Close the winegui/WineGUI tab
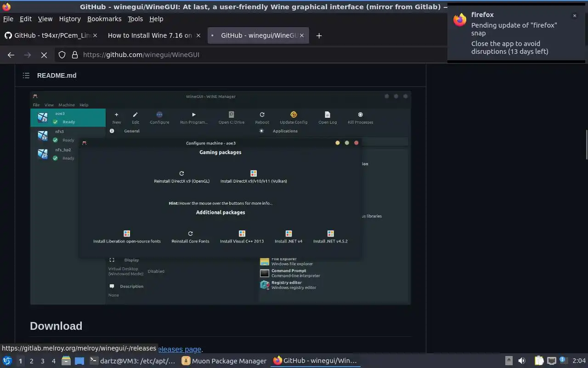Image resolution: width=588 pixels, height=368 pixels. pyautogui.click(x=302, y=35)
